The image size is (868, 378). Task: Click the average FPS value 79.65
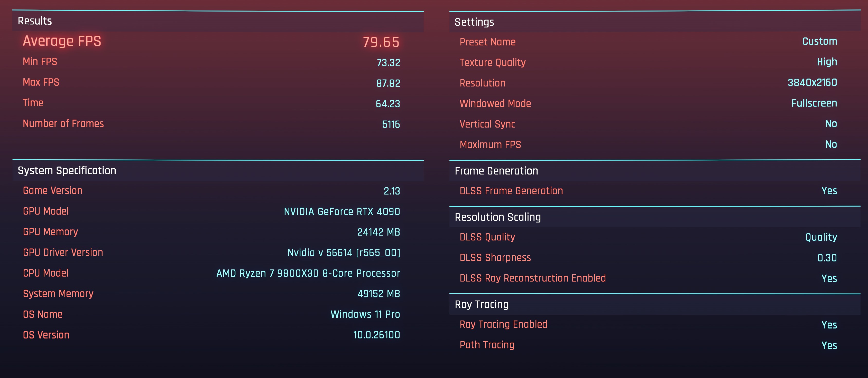(x=381, y=42)
